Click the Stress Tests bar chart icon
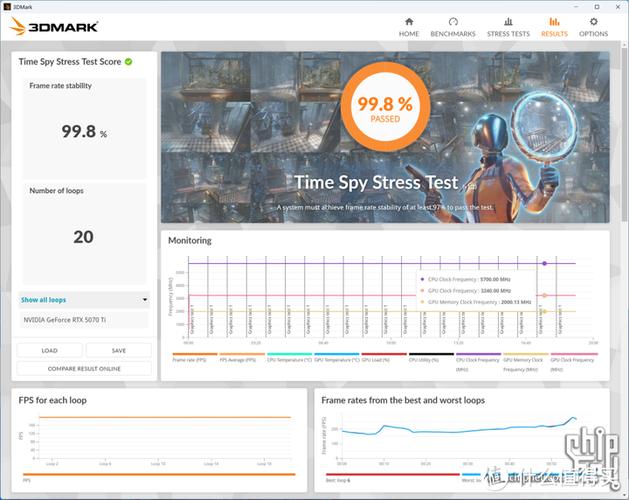The image size is (629, 500). tap(508, 22)
